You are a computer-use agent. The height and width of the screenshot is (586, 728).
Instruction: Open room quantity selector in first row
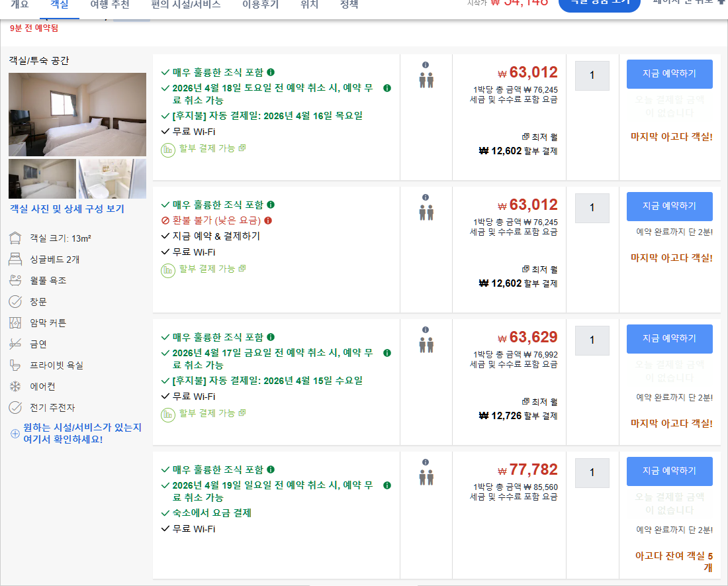[592, 75]
